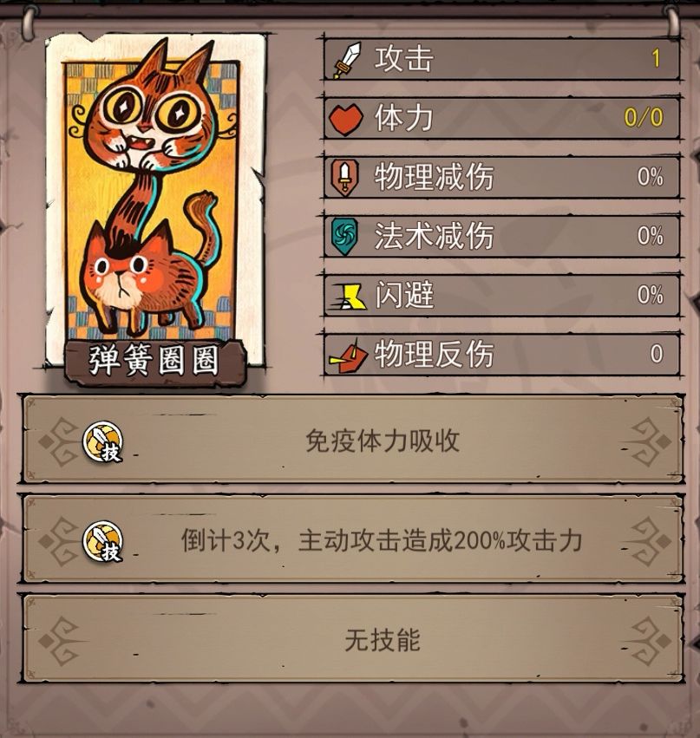Click the empty 无技能 slot

coord(352,639)
